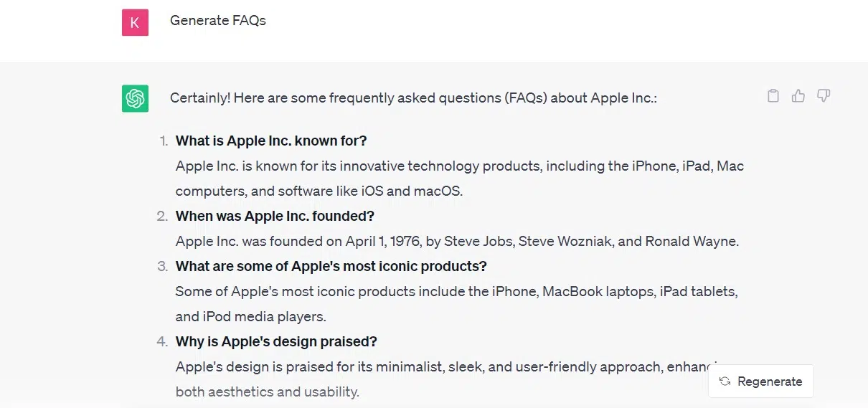Click list number 4 in the FAQ
The width and height of the screenshot is (868, 408).
[162, 341]
